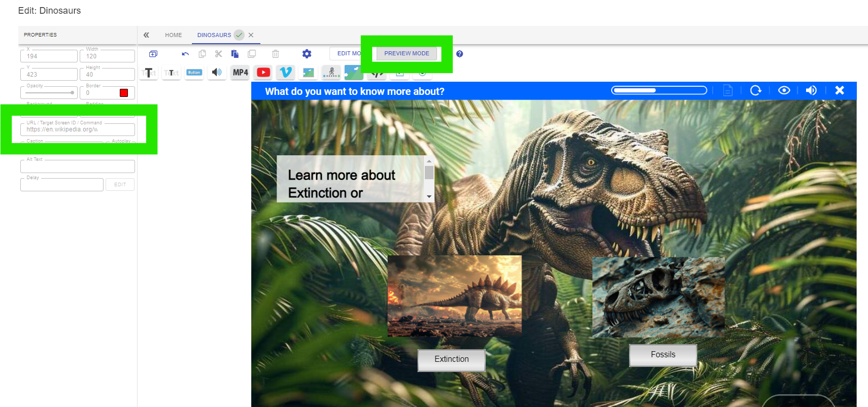Click the red border color swatch
The height and width of the screenshot is (407, 868).
124,93
